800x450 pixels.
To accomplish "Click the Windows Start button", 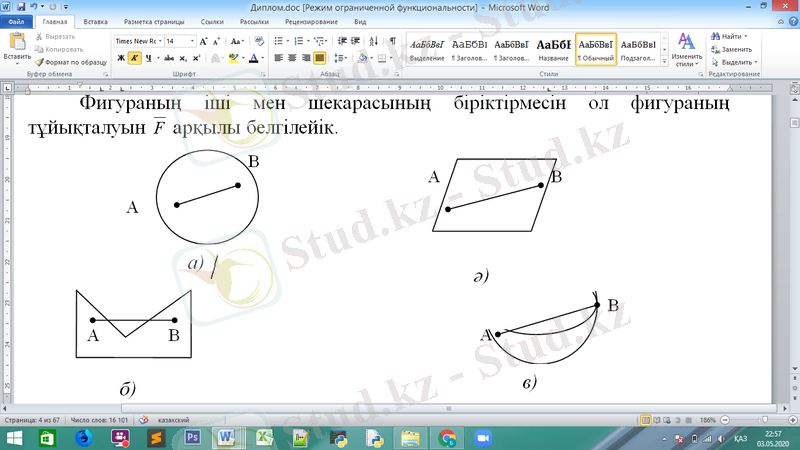I will (x=14, y=438).
